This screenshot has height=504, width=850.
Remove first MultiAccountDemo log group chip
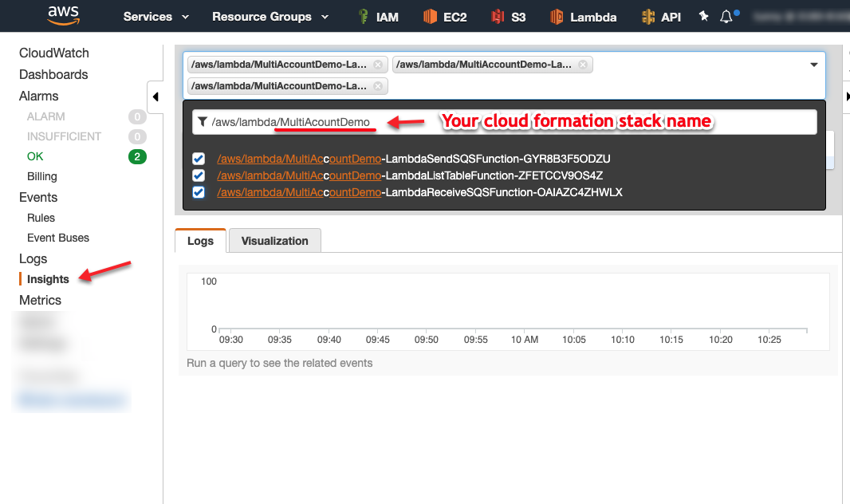point(378,65)
